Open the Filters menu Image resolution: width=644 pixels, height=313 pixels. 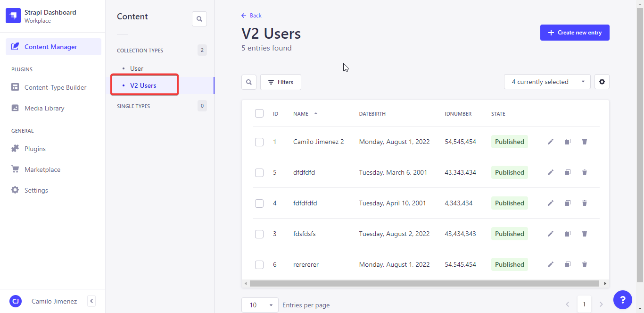pos(281,82)
